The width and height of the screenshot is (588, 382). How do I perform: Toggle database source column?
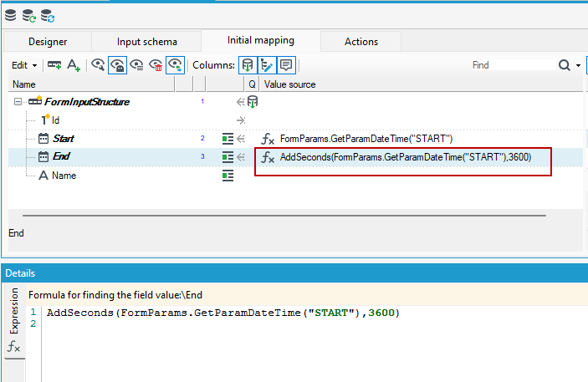pos(248,65)
